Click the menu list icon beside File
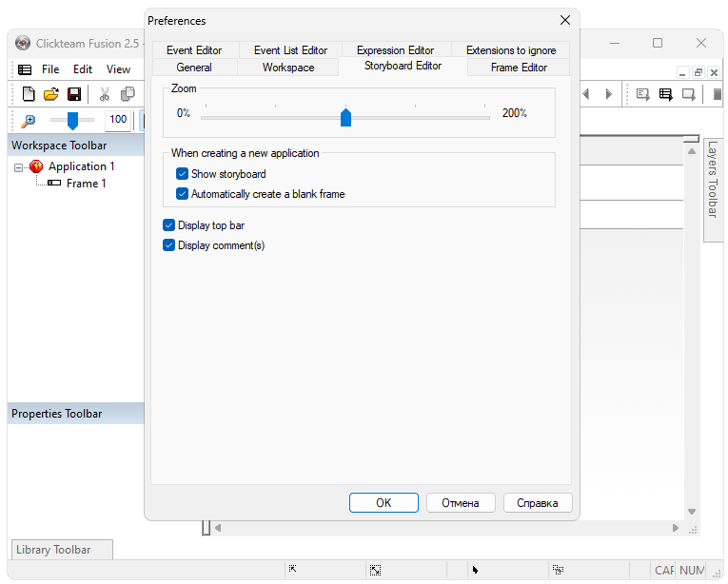 25,69
